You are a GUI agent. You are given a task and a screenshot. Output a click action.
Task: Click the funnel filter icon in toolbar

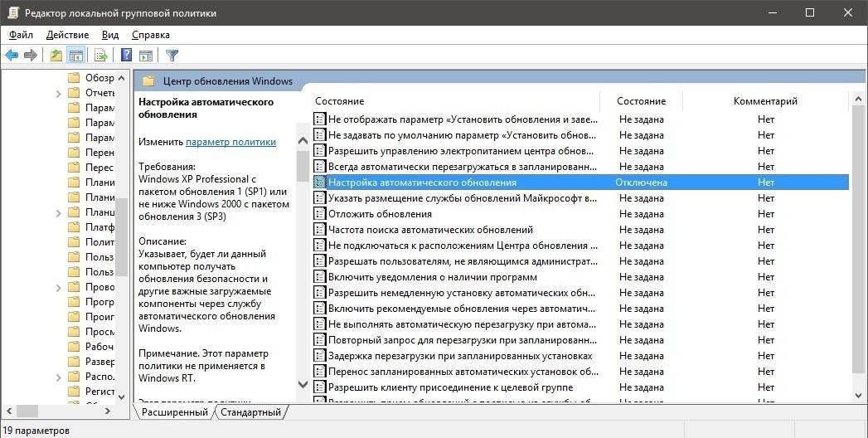coord(172,56)
